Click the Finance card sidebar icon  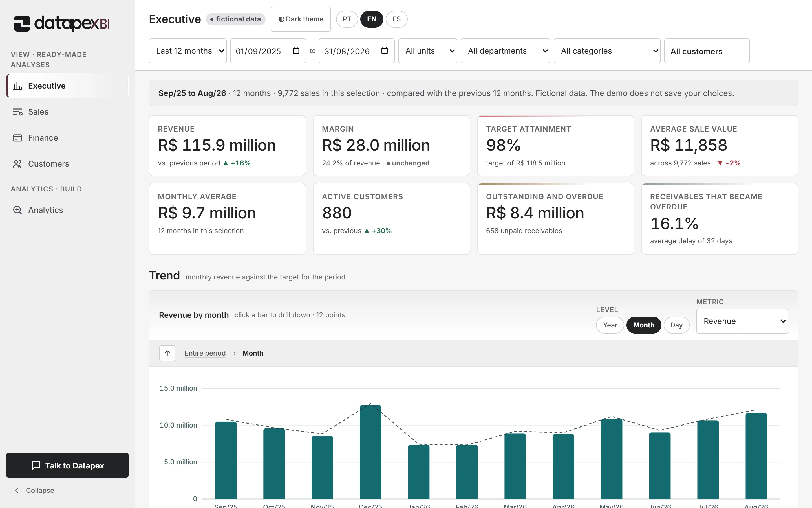tap(17, 138)
